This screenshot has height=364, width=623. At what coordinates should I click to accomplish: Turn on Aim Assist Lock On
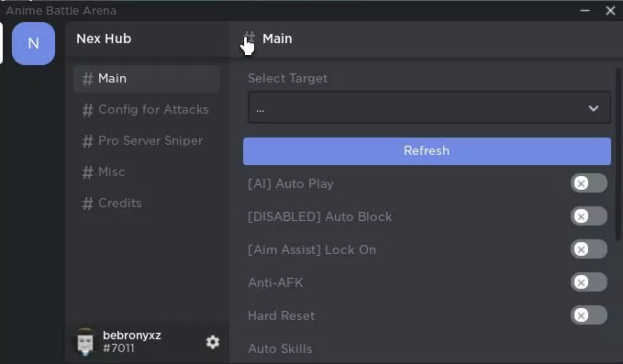point(589,249)
